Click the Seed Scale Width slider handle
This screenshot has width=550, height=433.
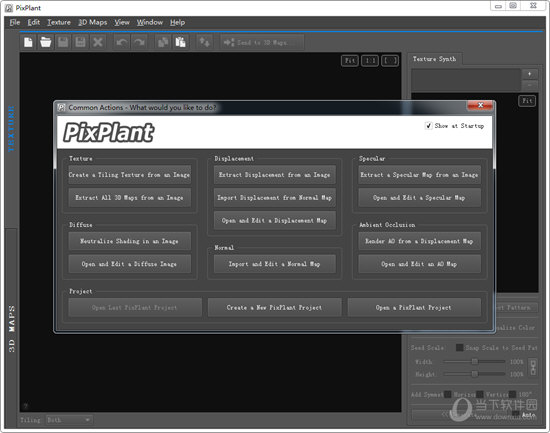click(x=475, y=361)
